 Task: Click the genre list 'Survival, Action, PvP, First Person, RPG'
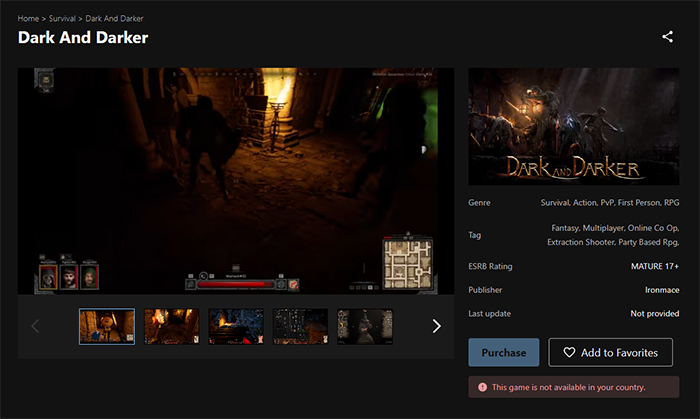(610, 203)
